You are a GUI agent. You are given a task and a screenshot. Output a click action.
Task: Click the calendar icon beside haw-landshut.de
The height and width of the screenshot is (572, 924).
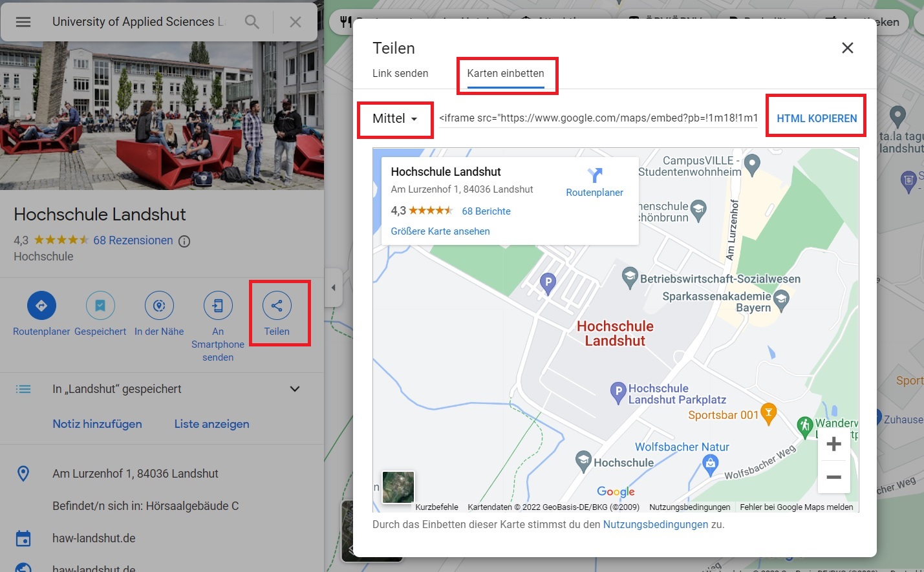tap(23, 538)
